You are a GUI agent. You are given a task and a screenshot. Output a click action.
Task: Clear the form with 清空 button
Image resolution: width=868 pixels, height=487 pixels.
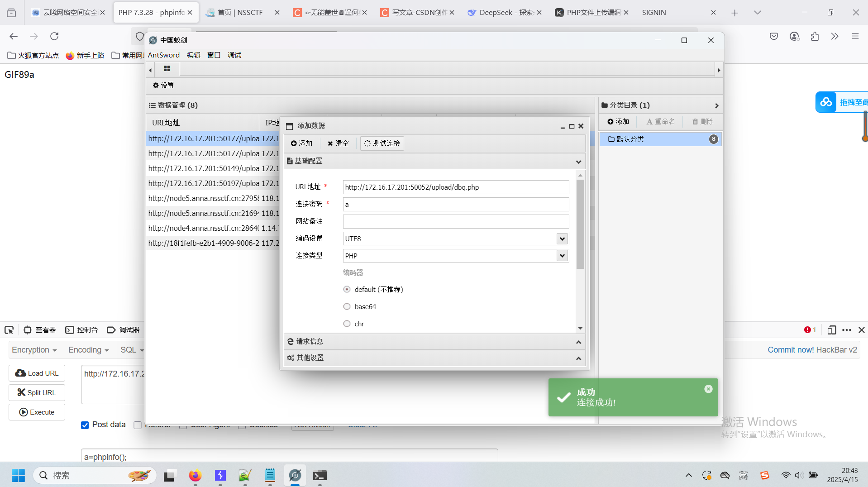(x=338, y=143)
